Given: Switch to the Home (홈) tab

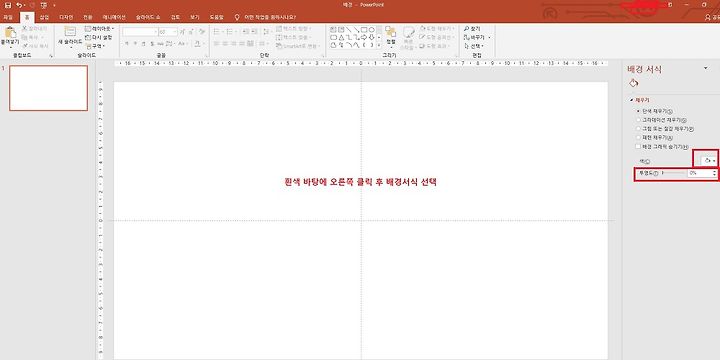Looking at the screenshot, I should [27, 17].
